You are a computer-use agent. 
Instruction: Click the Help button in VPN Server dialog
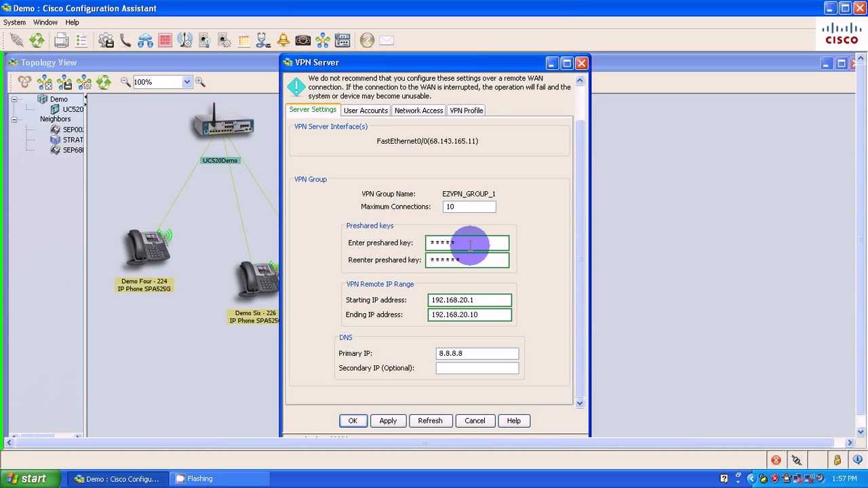(x=513, y=421)
